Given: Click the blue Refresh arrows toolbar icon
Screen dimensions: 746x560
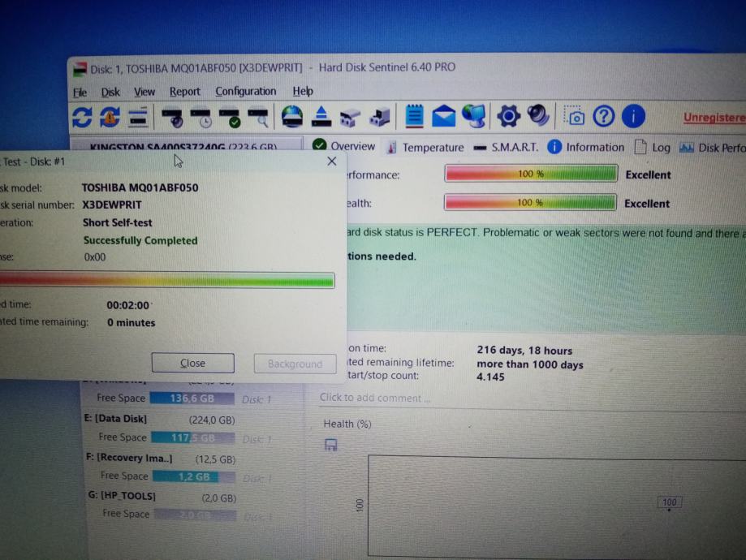Looking at the screenshot, I should point(82,117).
